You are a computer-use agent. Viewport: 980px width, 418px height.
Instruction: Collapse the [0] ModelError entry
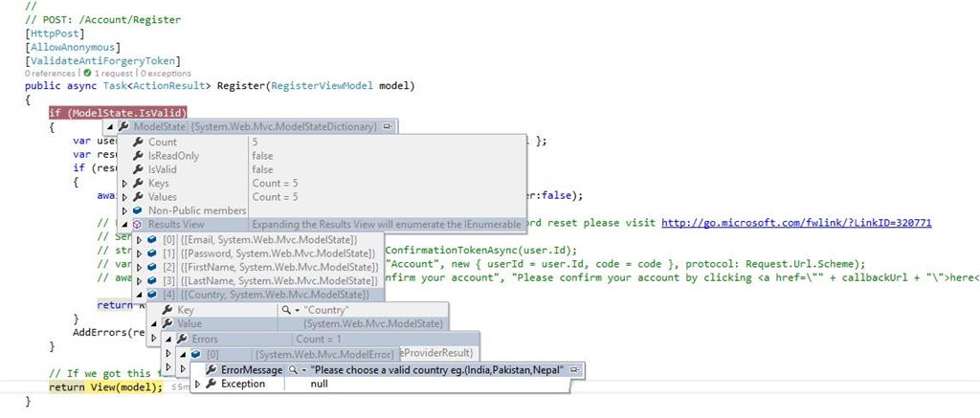(184, 355)
